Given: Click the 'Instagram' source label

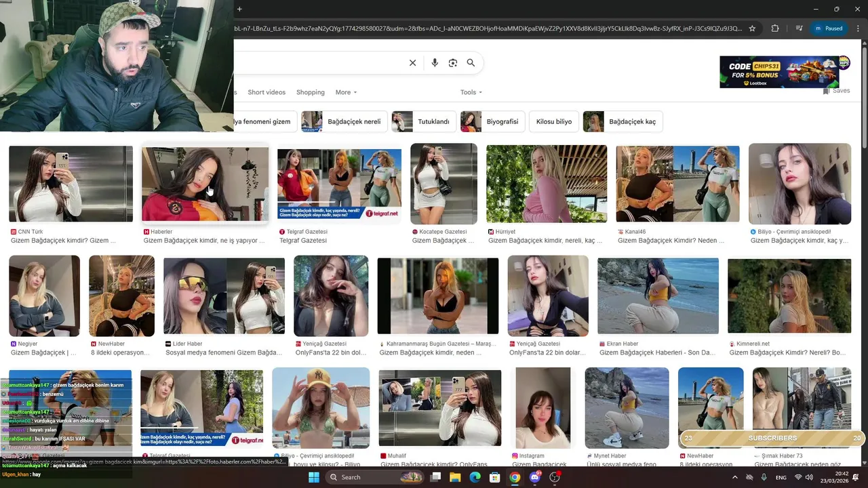Looking at the screenshot, I should pos(532,456).
